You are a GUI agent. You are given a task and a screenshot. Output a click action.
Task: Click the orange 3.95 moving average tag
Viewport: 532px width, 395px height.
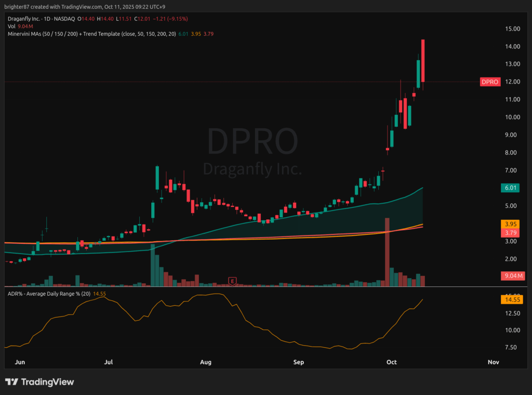[509, 224]
